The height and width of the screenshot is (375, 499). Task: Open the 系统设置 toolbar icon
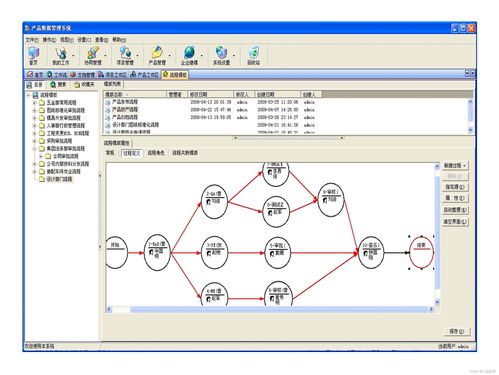(221, 56)
